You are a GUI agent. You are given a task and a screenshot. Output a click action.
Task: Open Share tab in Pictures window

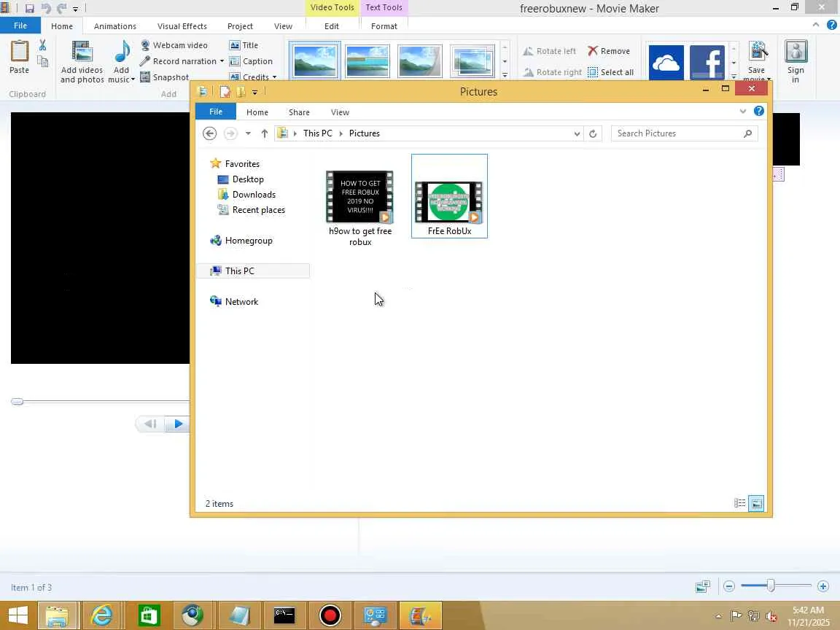click(x=299, y=112)
